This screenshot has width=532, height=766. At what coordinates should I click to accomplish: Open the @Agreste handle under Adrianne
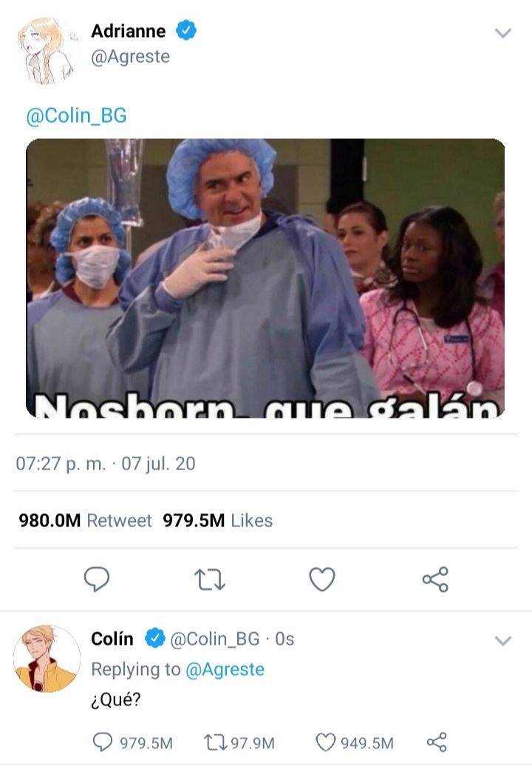130,57
